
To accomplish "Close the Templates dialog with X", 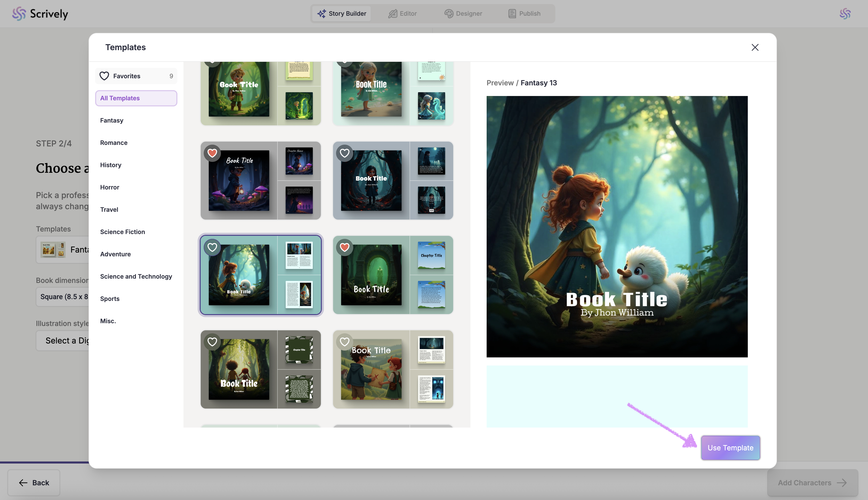I will pyautogui.click(x=755, y=47).
